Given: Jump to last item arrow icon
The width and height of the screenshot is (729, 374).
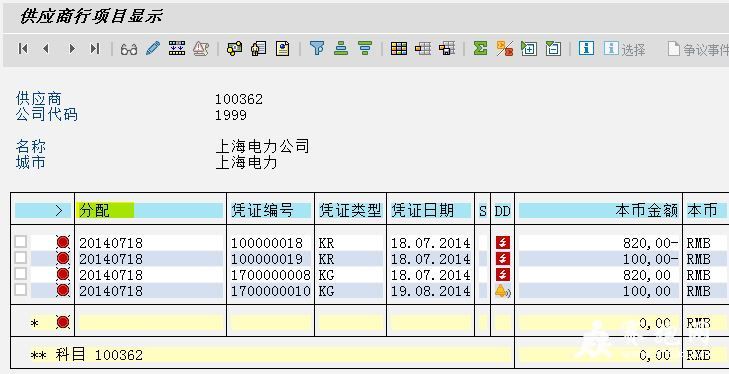Looking at the screenshot, I should [x=95, y=48].
